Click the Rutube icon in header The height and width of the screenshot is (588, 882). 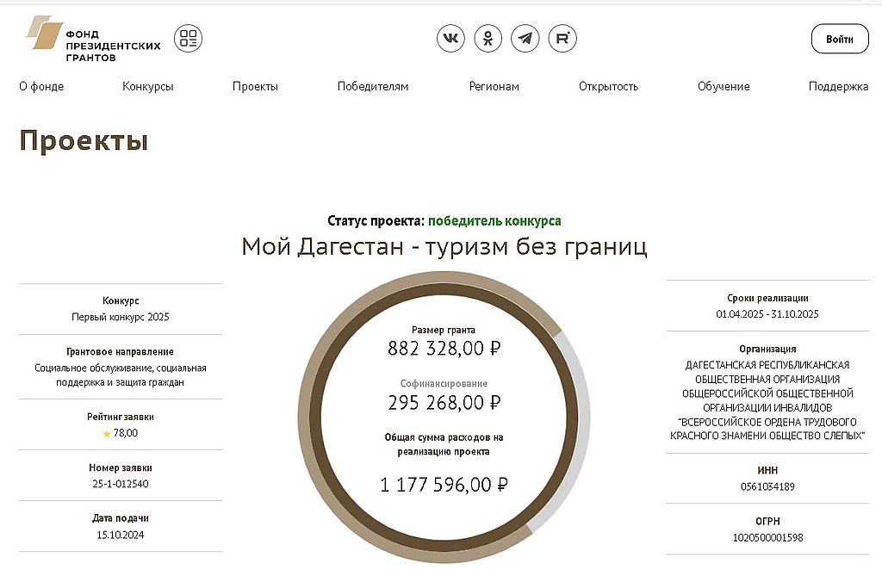click(562, 39)
